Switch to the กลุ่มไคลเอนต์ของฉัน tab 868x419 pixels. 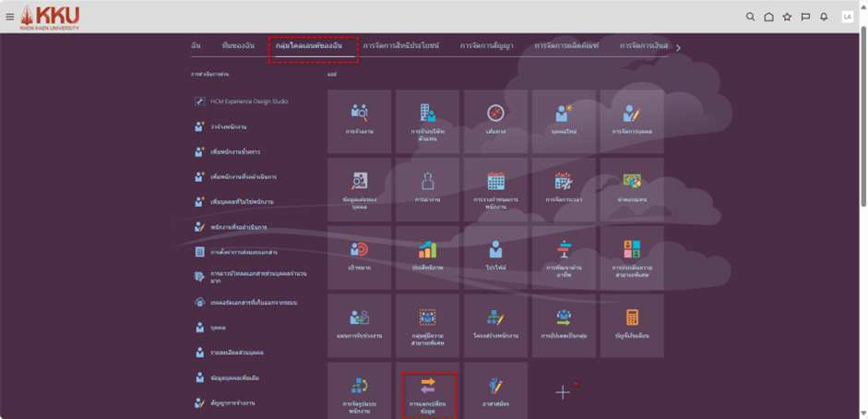click(315, 46)
